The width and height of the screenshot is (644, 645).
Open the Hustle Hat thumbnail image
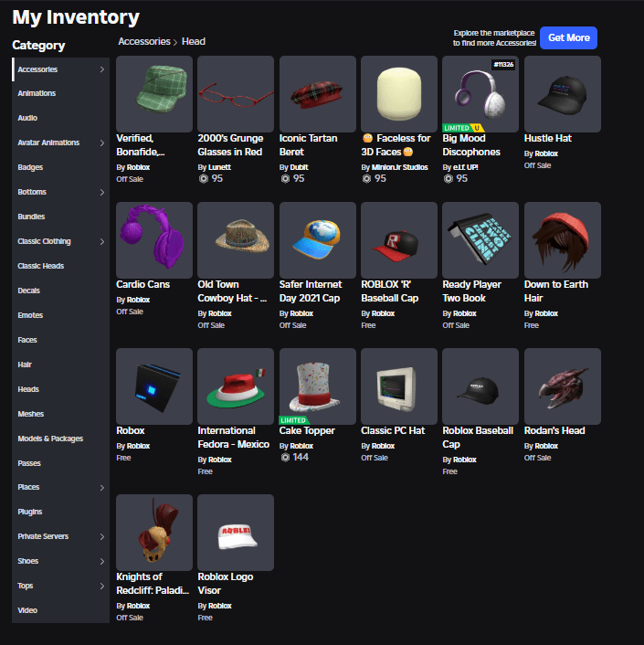(563, 94)
